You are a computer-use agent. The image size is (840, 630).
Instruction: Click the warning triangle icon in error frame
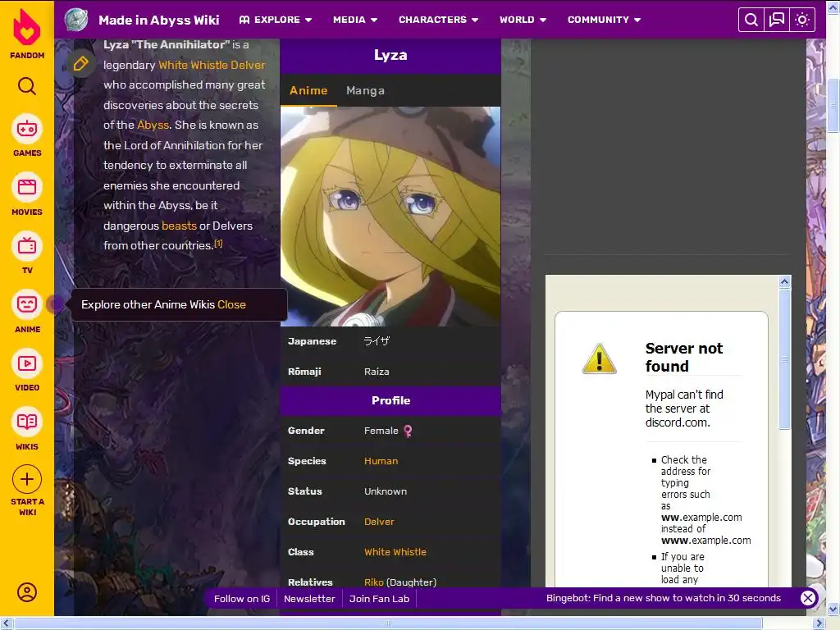tap(599, 358)
